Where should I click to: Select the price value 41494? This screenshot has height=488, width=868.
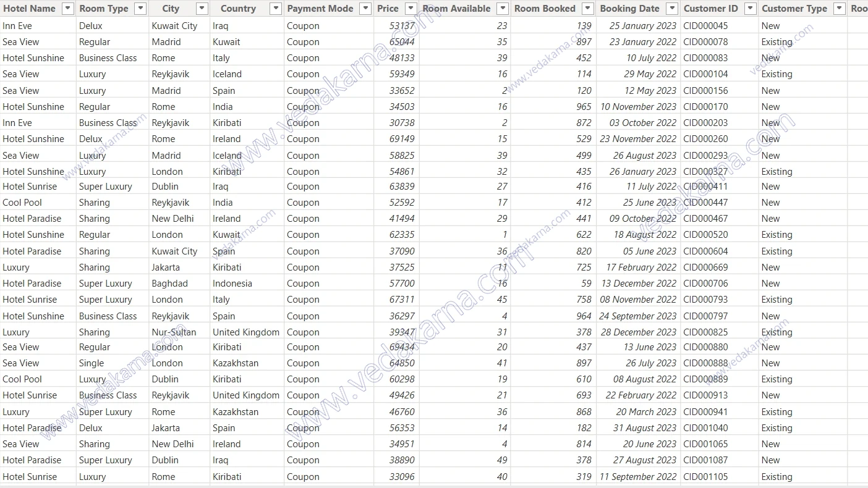coord(402,219)
